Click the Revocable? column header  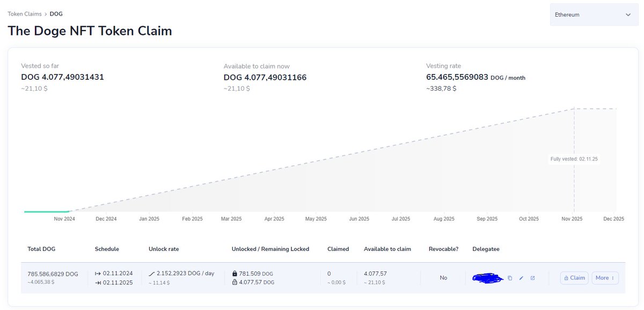443,249
